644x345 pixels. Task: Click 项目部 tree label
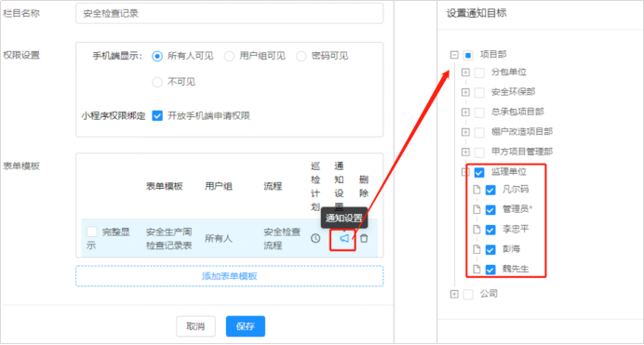pyautogui.click(x=493, y=54)
